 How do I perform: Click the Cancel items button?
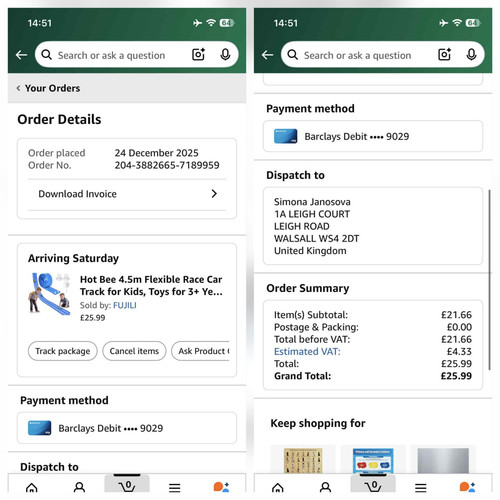(x=134, y=351)
